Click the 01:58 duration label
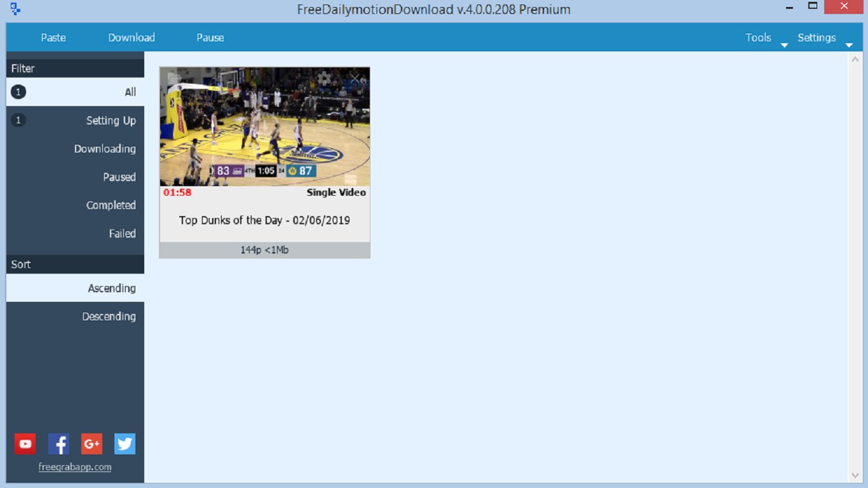The height and width of the screenshot is (488, 868). tap(177, 193)
